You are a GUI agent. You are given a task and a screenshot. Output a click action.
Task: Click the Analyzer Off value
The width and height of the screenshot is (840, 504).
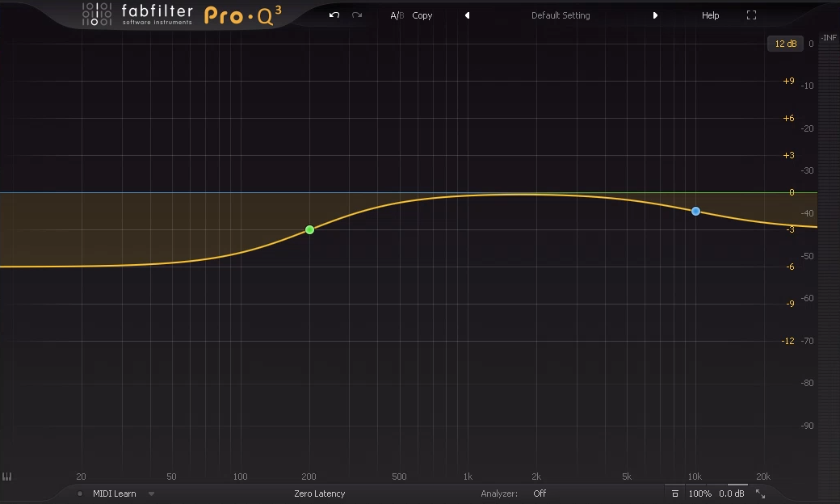pos(540,493)
